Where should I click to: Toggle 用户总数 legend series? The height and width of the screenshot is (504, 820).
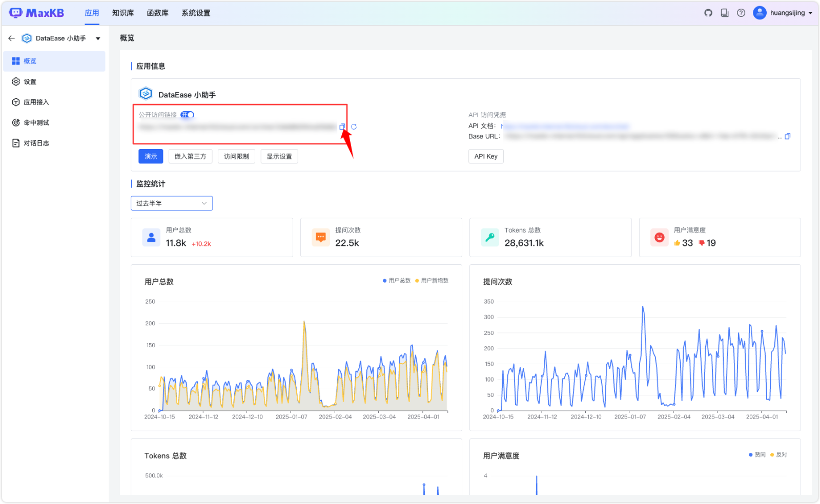397,281
